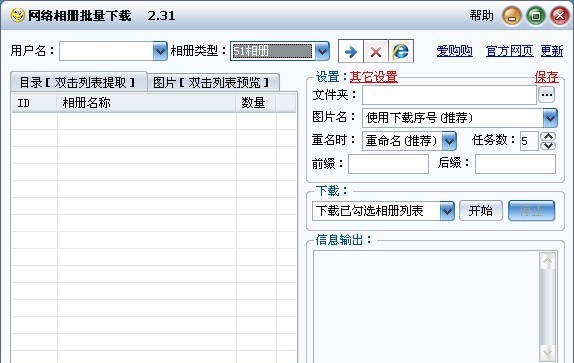Click the 任务数 task count field
This screenshot has width=574, height=363.
(529, 141)
